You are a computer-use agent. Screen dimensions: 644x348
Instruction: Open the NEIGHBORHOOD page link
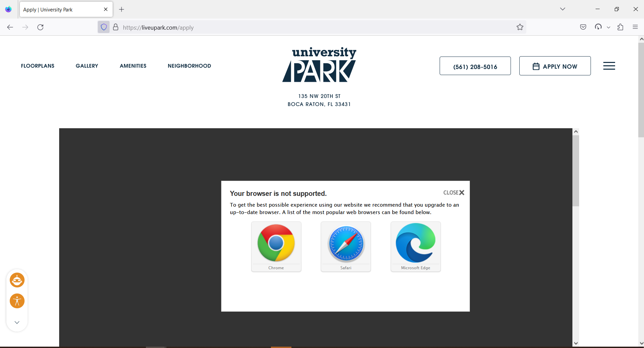click(189, 66)
